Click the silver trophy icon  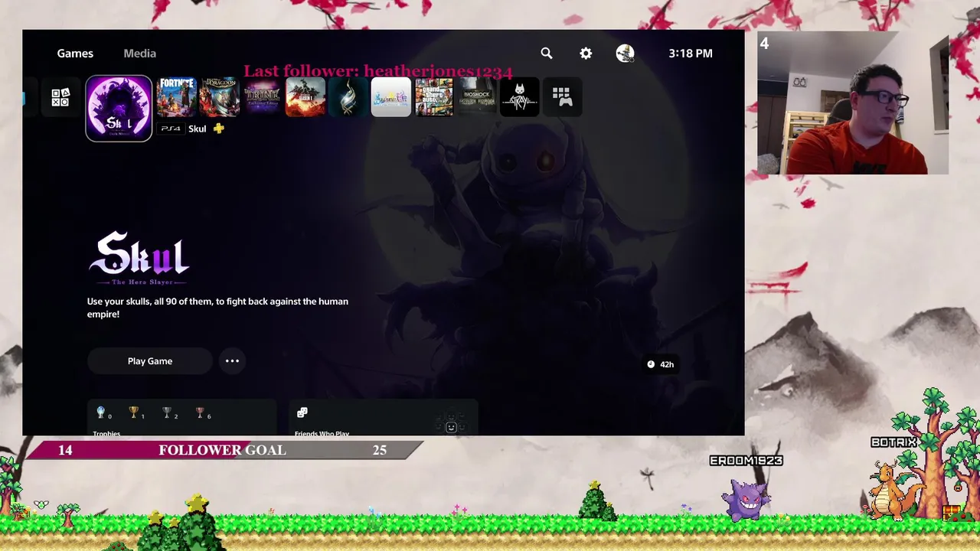pyautogui.click(x=167, y=412)
